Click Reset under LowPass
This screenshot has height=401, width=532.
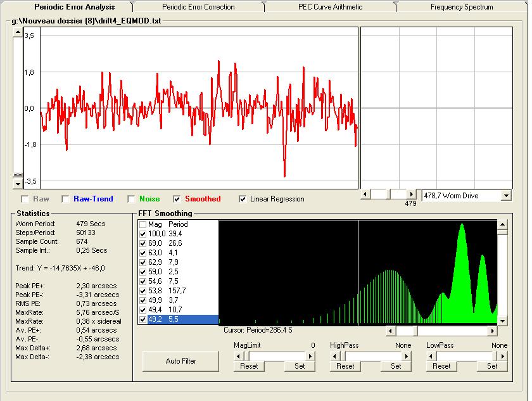tap(441, 366)
